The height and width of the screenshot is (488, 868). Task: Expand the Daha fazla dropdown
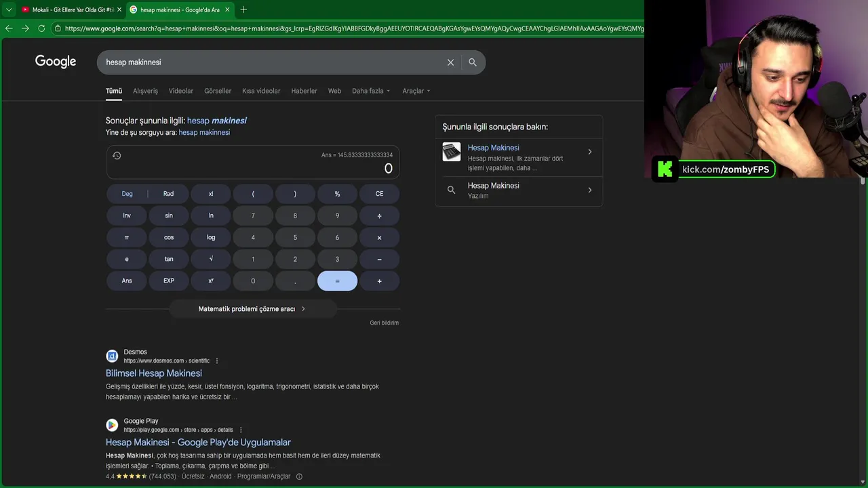click(x=371, y=91)
